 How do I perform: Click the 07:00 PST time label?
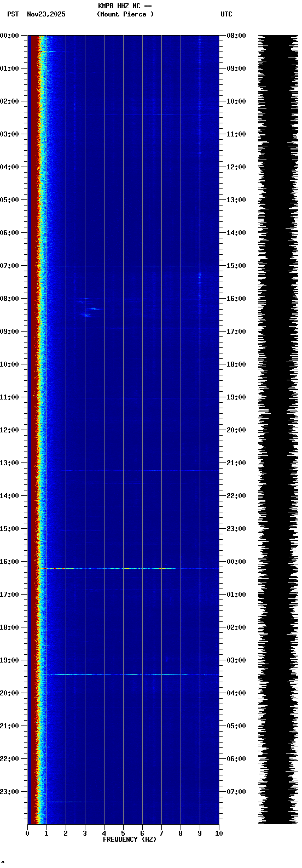[x=9, y=266]
